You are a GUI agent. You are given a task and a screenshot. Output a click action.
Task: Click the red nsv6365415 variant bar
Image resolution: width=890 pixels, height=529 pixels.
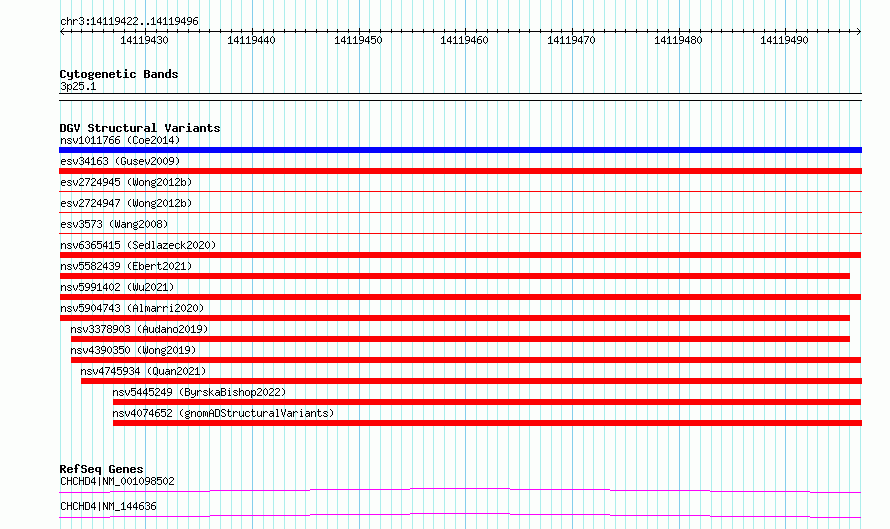(x=460, y=255)
